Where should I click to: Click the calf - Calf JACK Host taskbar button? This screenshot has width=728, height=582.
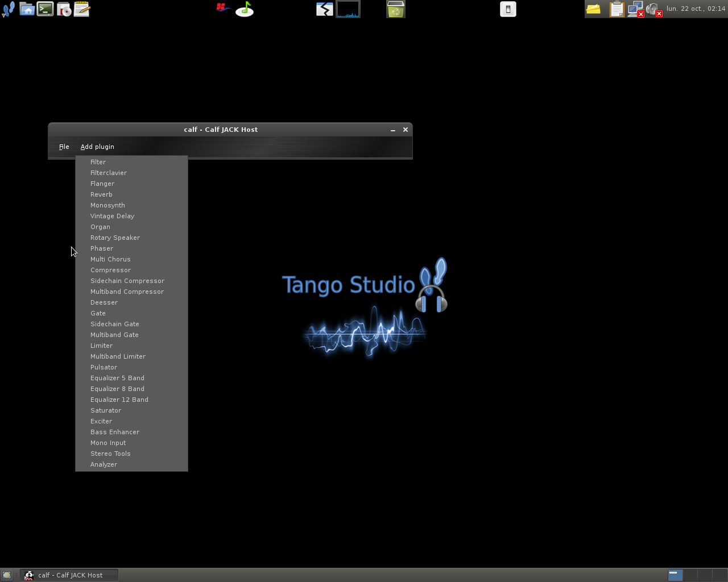(x=69, y=575)
